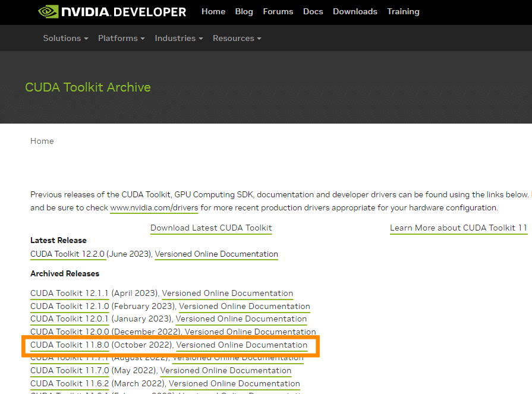The width and height of the screenshot is (532, 394).
Task: Click the Home breadcrumb link
Action: point(42,141)
